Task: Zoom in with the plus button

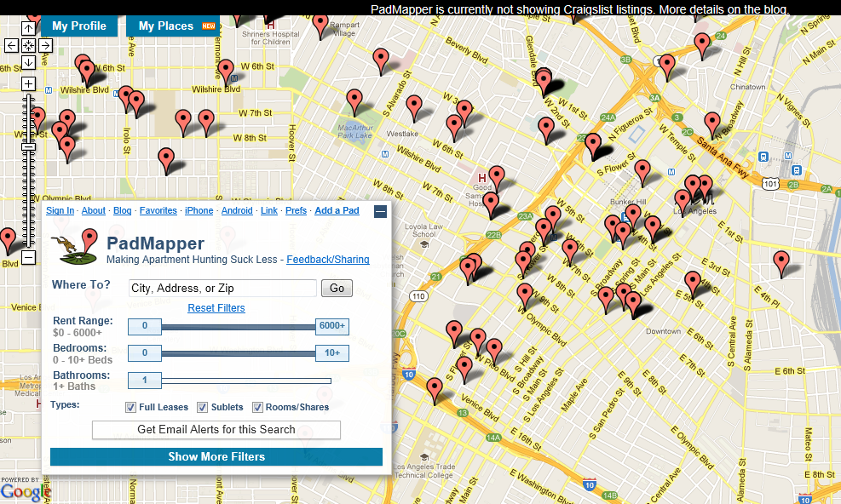Action: tap(28, 83)
